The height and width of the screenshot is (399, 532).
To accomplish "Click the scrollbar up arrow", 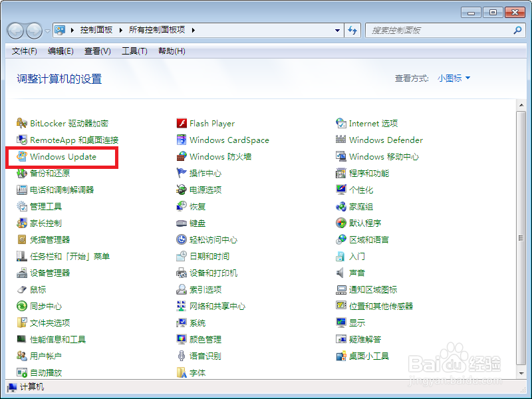I will (x=521, y=105).
